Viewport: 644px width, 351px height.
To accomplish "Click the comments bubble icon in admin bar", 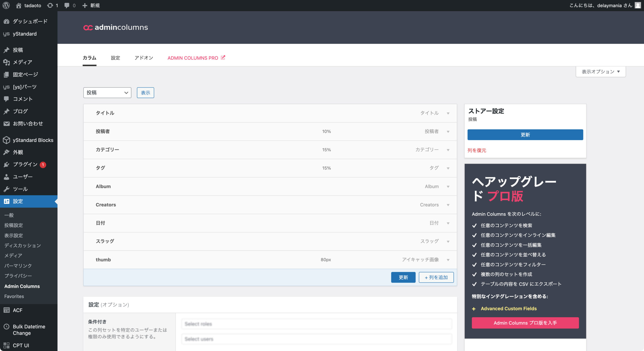I will (x=67, y=5).
